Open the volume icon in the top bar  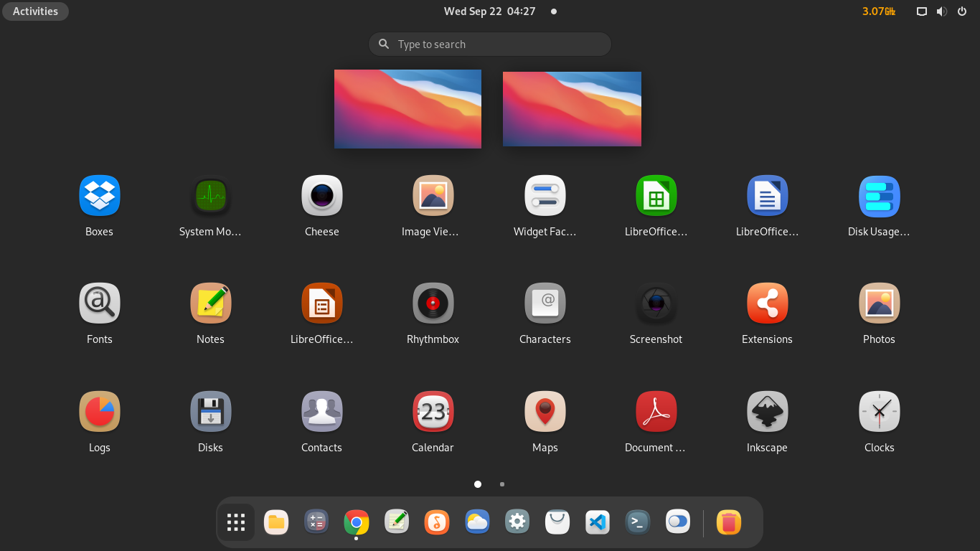942,11
